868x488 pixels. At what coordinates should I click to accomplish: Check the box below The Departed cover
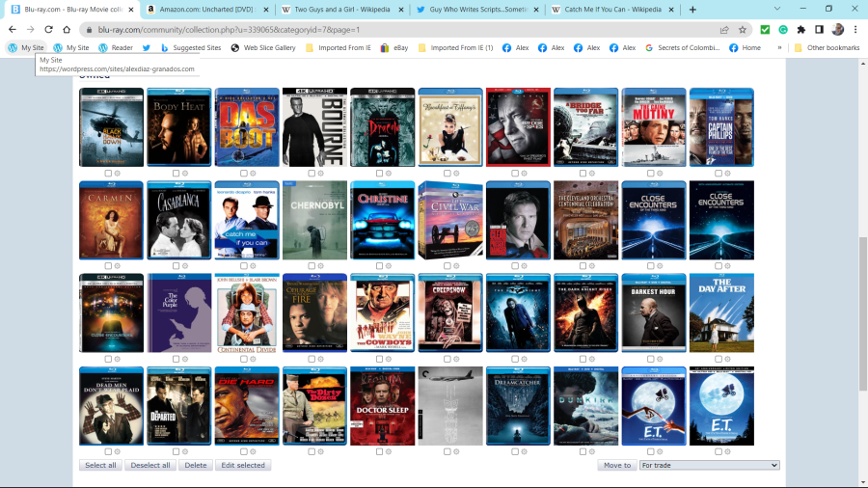(x=176, y=451)
